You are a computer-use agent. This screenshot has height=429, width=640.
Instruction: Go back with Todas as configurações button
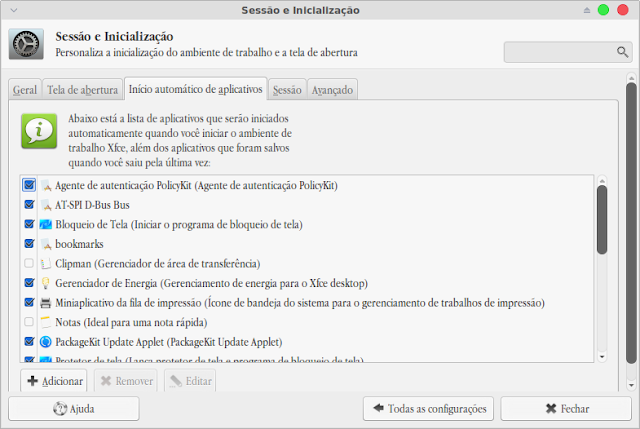coord(429,409)
